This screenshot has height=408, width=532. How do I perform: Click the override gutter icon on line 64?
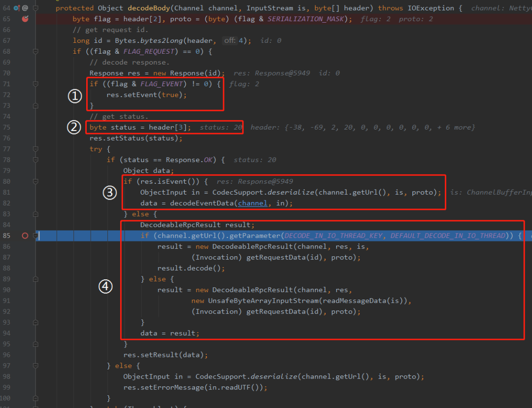tap(17, 8)
